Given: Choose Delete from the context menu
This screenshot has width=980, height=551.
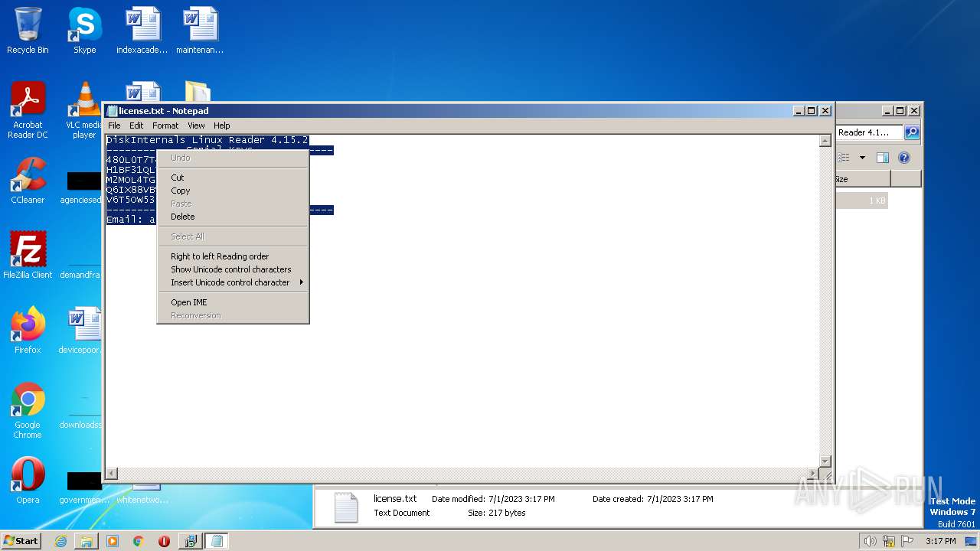Looking at the screenshot, I should [233, 217].
